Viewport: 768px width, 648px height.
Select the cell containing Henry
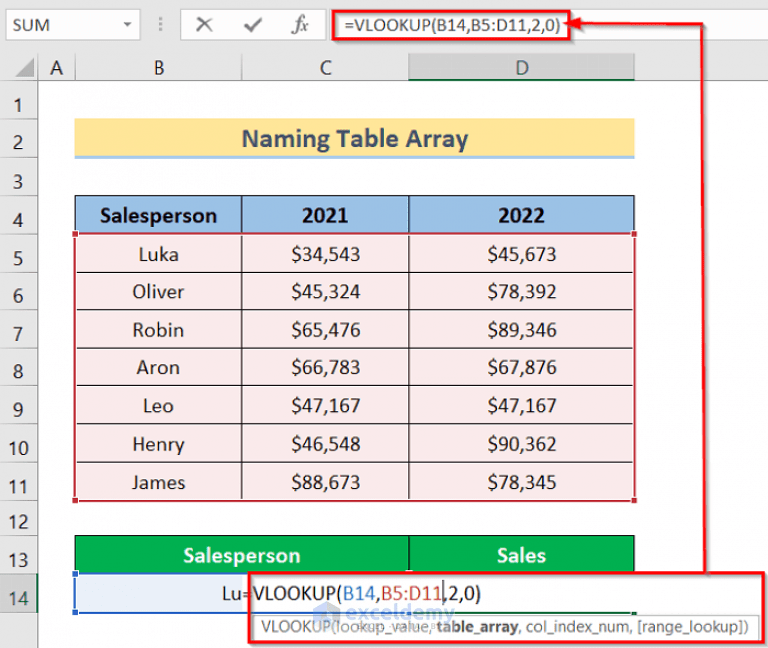coord(158,444)
